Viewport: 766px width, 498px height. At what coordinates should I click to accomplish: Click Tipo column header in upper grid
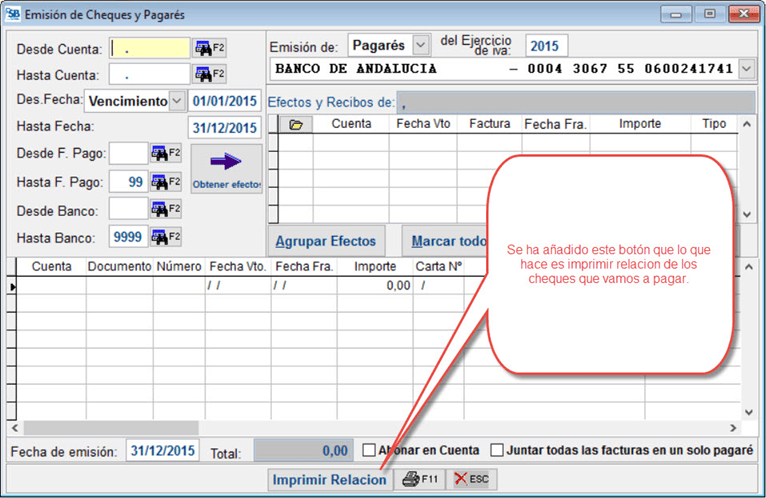(714, 124)
